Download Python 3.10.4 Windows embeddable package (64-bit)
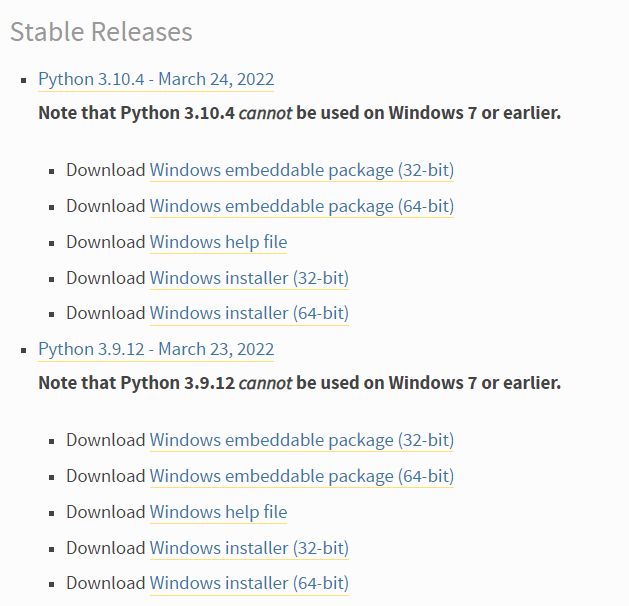 pyautogui.click(x=302, y=207)
